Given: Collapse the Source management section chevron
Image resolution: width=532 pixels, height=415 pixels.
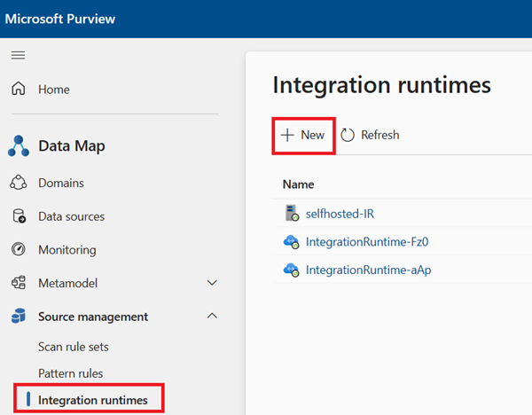Looking at the screenshot, I should [x=212, y=317].
